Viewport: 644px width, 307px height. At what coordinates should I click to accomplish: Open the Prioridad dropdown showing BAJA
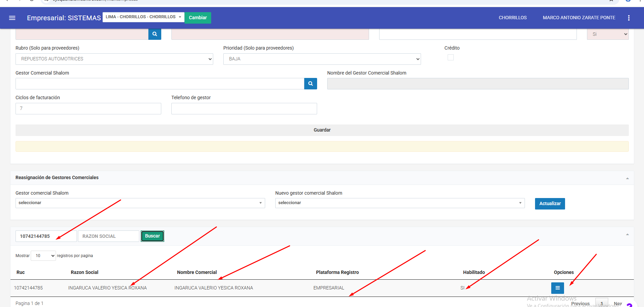coord(322,59)
